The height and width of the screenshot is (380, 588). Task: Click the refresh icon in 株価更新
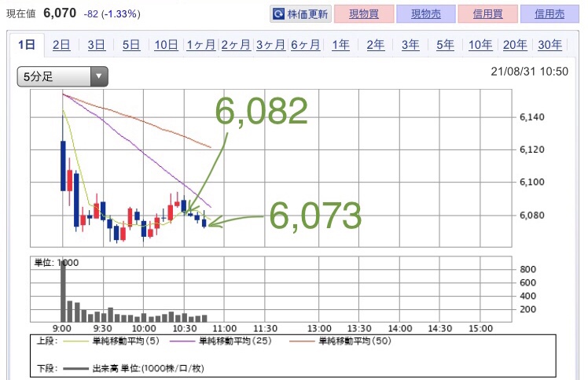tap(278, 14)
